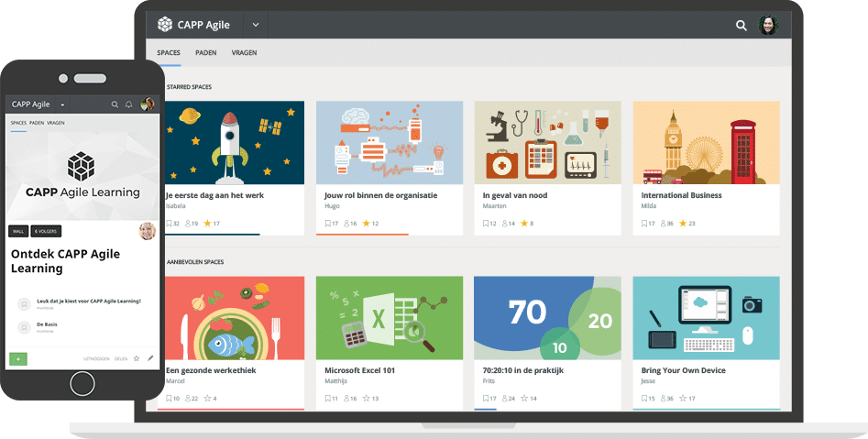Screen dimensions: 868x439
Task: Open the Microsoft Excel 101 space title
Action: pyautogui.click(x=360, y=370)
